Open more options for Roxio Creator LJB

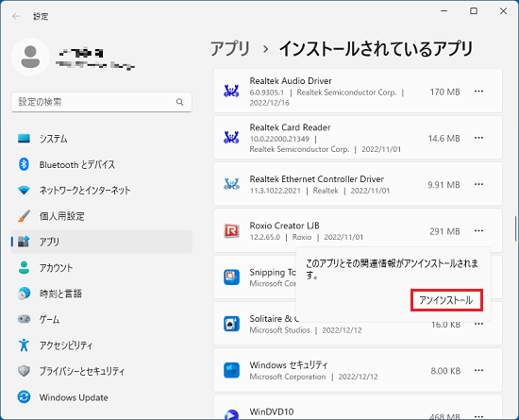[478, 230]
